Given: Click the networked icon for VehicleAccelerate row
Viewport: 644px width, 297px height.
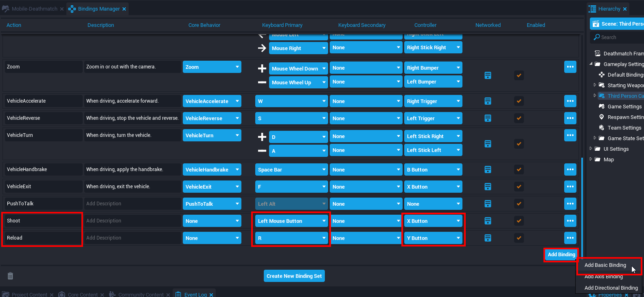Looking at the screenshot, I should (x=488, y=101).
